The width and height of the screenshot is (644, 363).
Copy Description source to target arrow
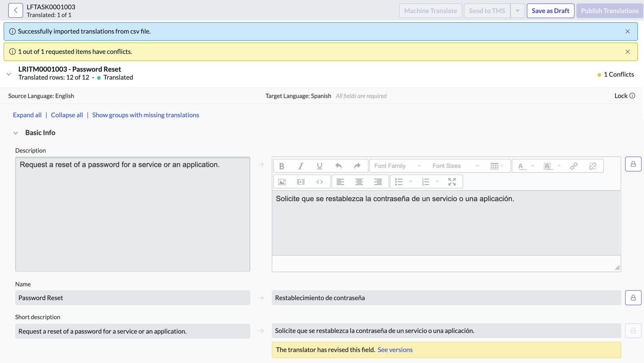(261, 165)
